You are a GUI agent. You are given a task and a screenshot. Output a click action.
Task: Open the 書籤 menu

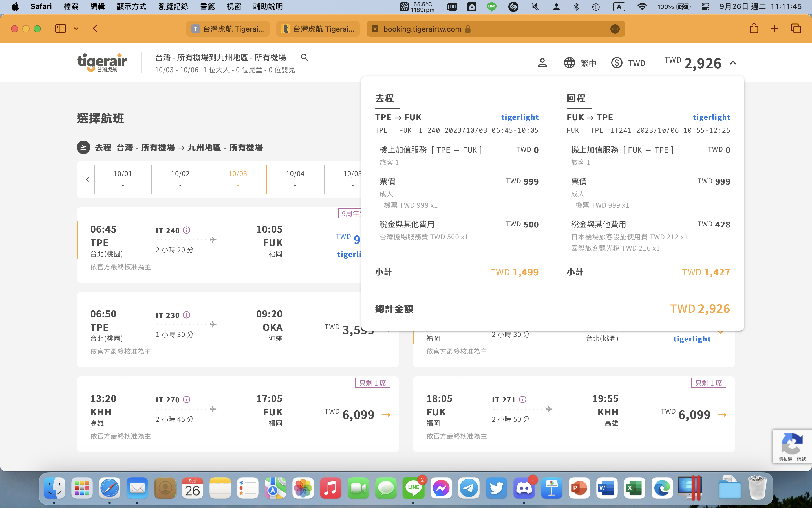(x=207, y=6)
